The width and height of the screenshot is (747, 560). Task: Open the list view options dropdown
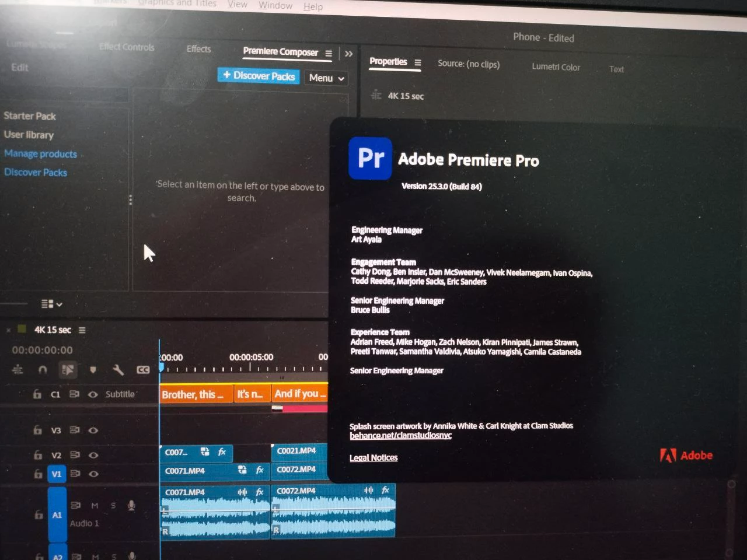[52, 304]
